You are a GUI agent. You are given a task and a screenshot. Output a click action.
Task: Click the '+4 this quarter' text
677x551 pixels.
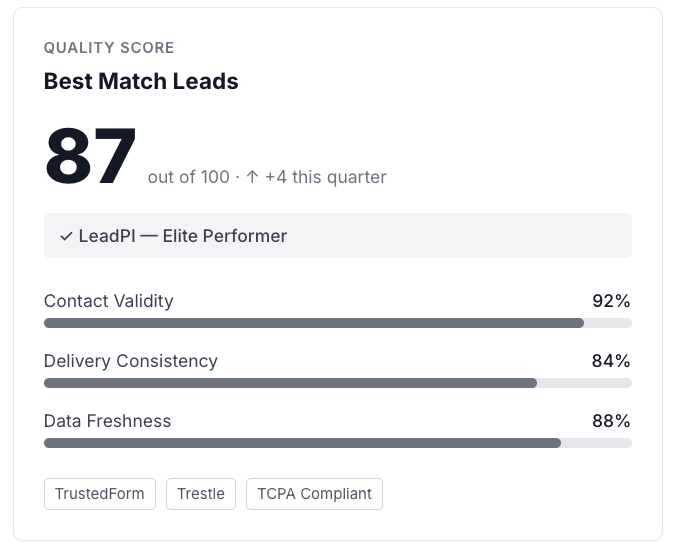point(326,177)
